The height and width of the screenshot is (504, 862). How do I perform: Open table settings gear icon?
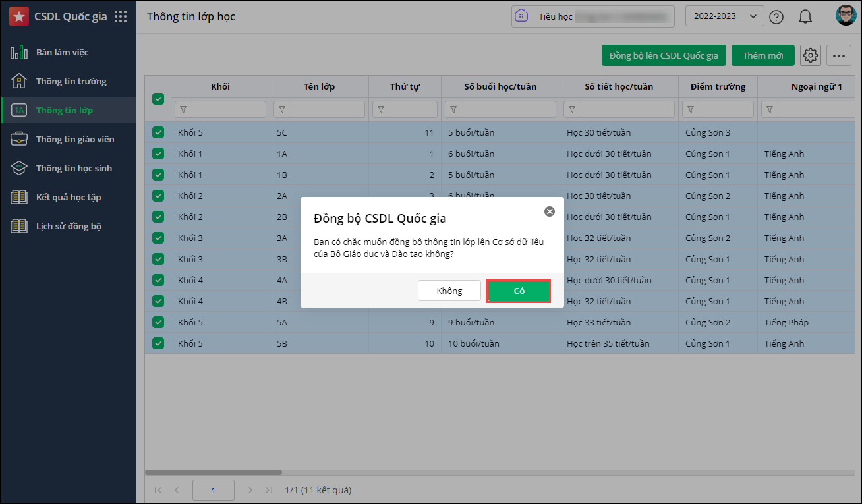click(811, 56)
